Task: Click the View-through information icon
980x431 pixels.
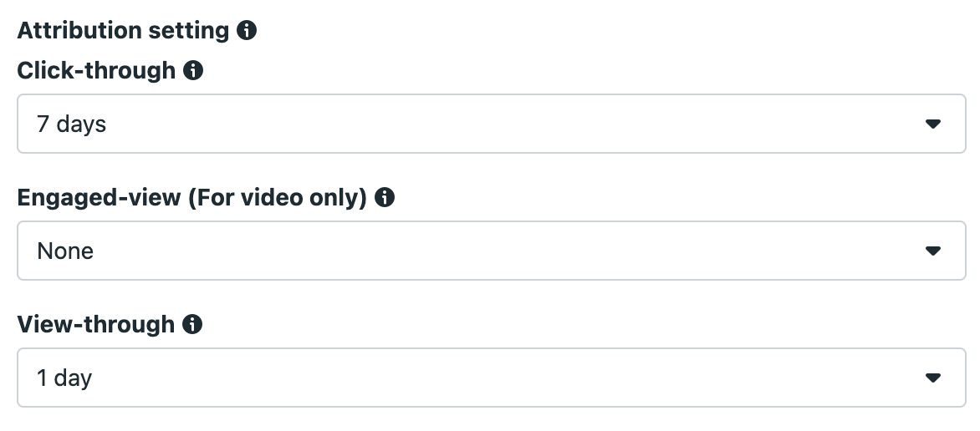Action: [192, 324]
